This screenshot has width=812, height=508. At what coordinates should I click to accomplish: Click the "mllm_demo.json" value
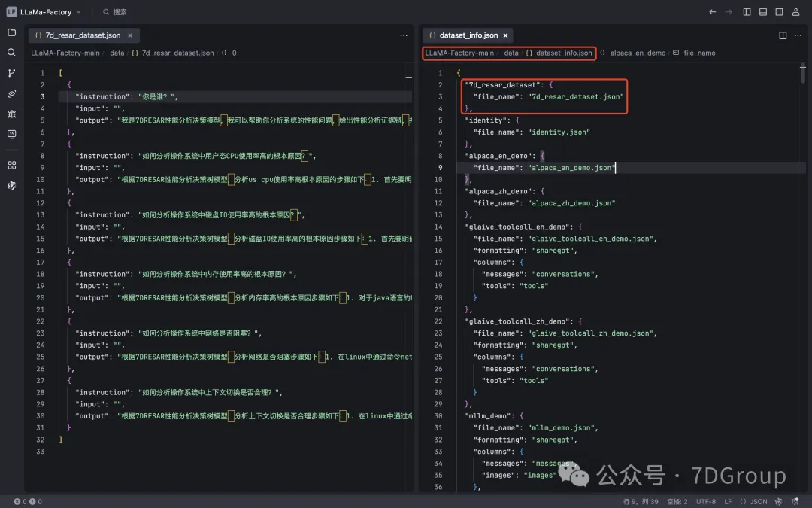tap(561, 427)
